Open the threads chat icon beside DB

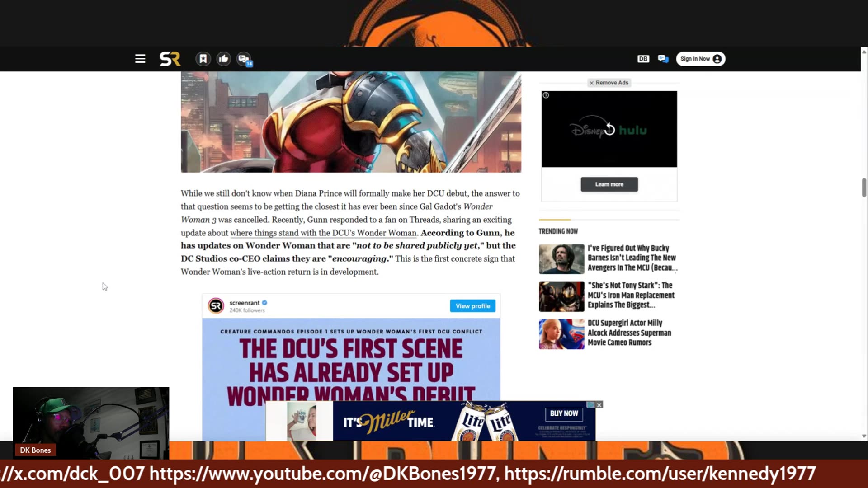[x=663, y=59]
